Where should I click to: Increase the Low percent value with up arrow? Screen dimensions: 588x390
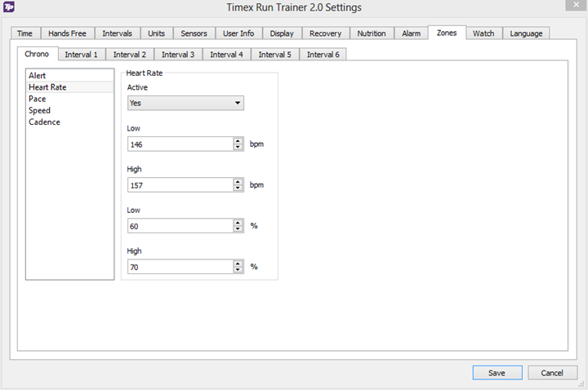tap(238, 223)
